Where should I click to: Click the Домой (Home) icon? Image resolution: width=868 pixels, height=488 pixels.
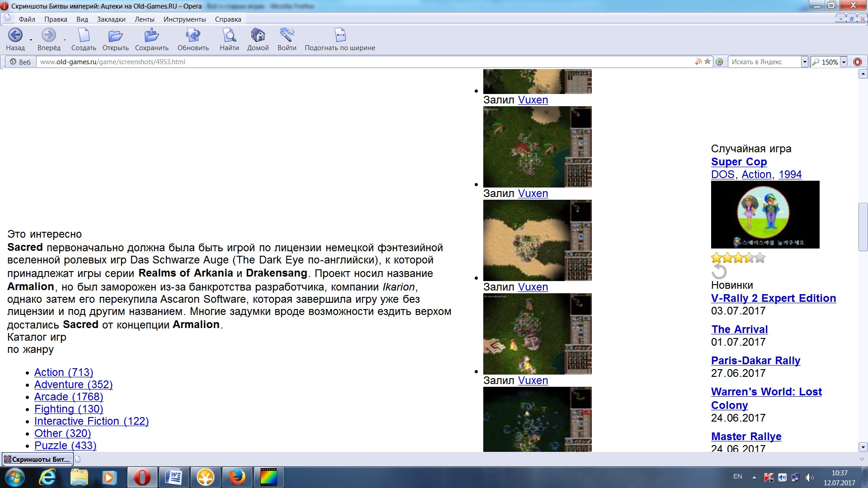pyautogui.click(x=258, y=35)
